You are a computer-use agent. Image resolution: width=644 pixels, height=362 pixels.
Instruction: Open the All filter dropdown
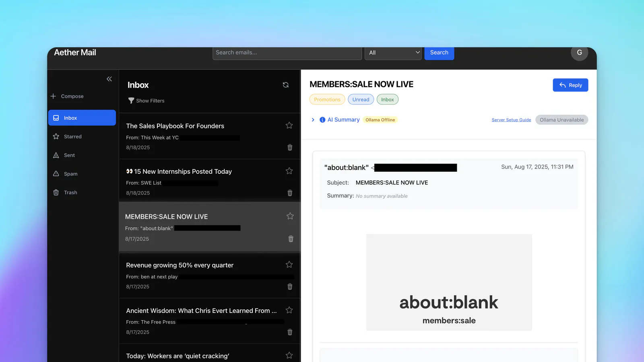[393, 53]
